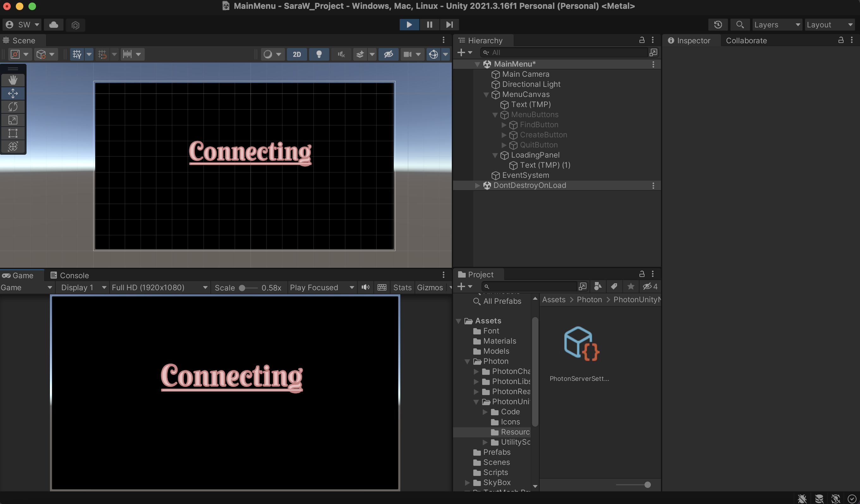
Task: Select the PhotonServerSettings asset thumbnail
Action: click(x=581, y=343)
